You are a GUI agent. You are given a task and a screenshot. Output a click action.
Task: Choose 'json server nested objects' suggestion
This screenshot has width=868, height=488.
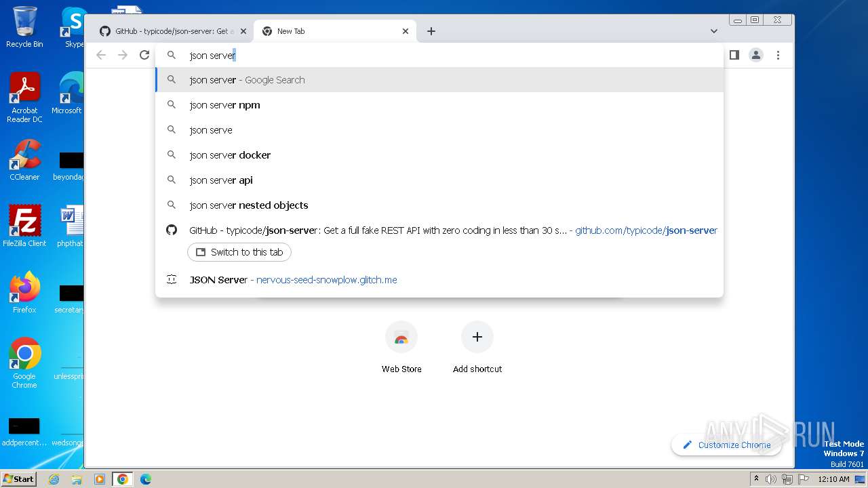(x=439, y=205)
